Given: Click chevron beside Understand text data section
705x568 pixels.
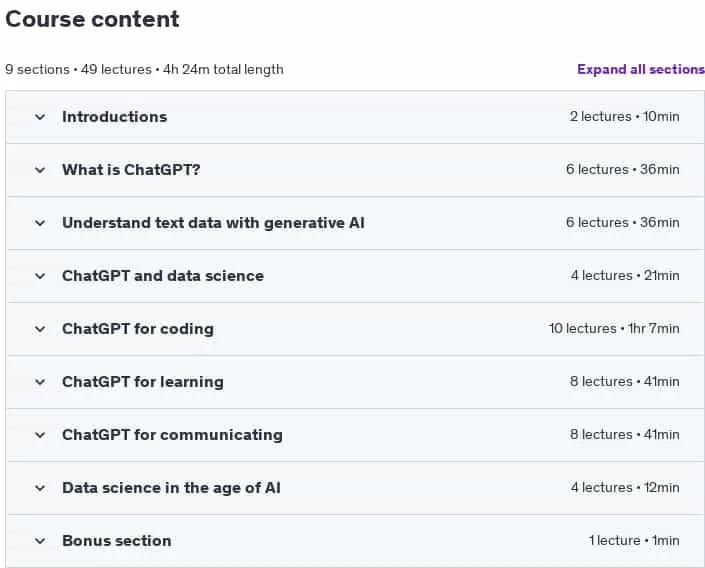Looking at the screenshot, I should pos(40,223).
